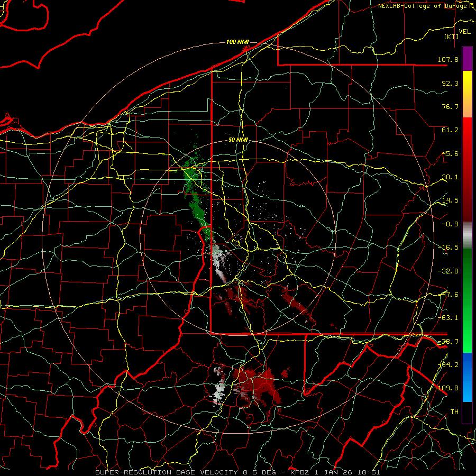Select the black TH segment of the color bar
Viewport: 476px width, 476px height.
pyautogui.click(x=467, y=412)
